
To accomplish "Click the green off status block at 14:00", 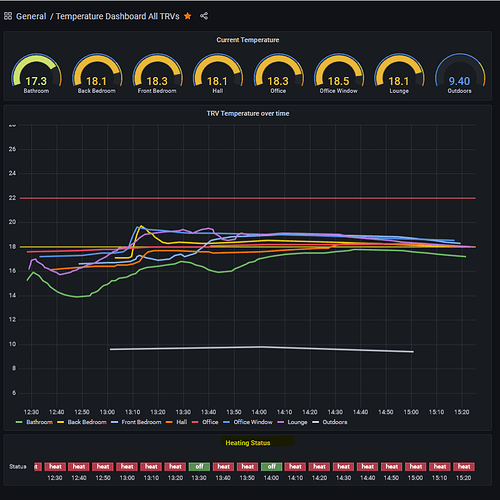I will pos(272,467).
